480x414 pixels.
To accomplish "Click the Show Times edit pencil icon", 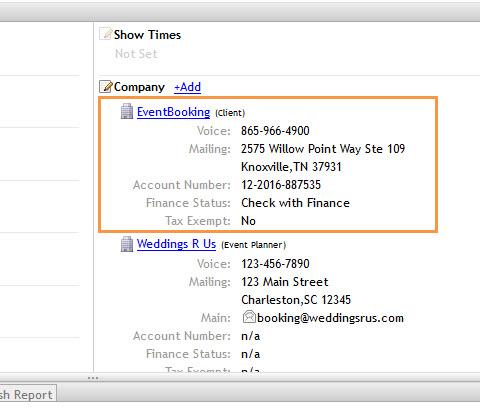I will (x=106, y=34).
